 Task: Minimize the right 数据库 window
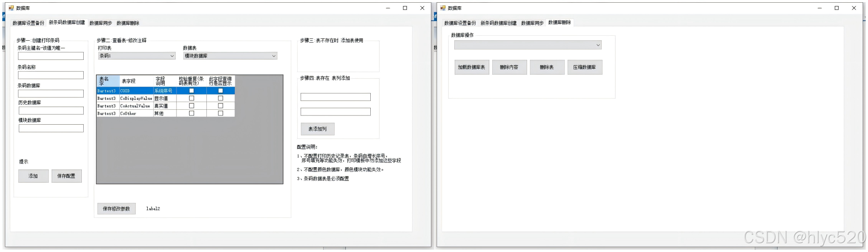point(819,8)
